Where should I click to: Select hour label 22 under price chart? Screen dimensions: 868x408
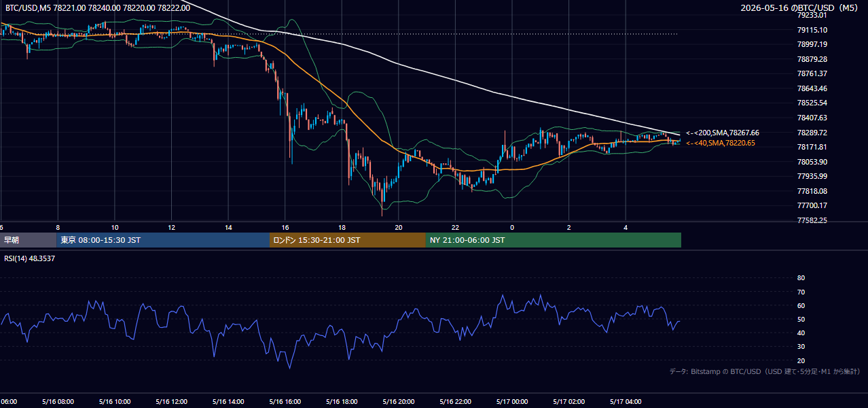[x=455, y=227]
